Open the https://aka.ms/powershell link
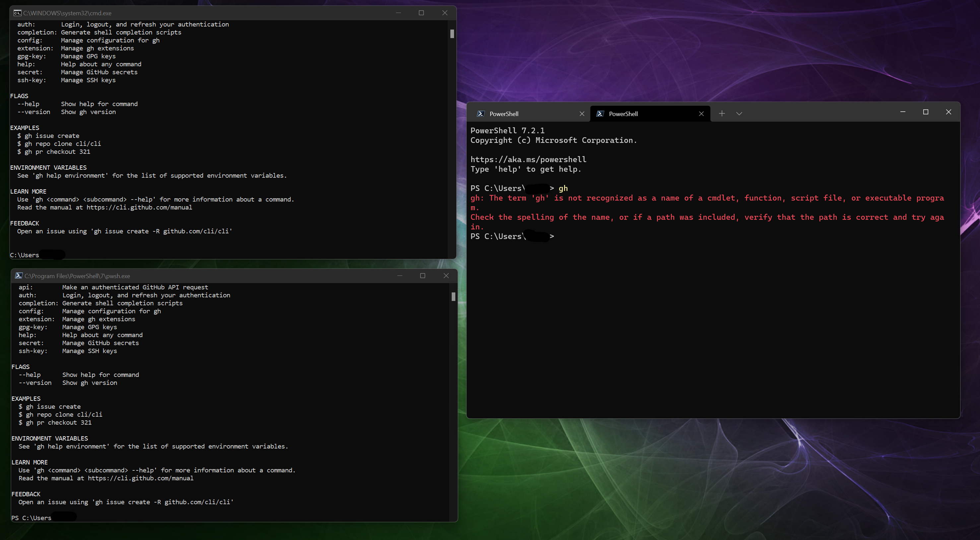The image size is (980, 540). (x=528, y=159)
